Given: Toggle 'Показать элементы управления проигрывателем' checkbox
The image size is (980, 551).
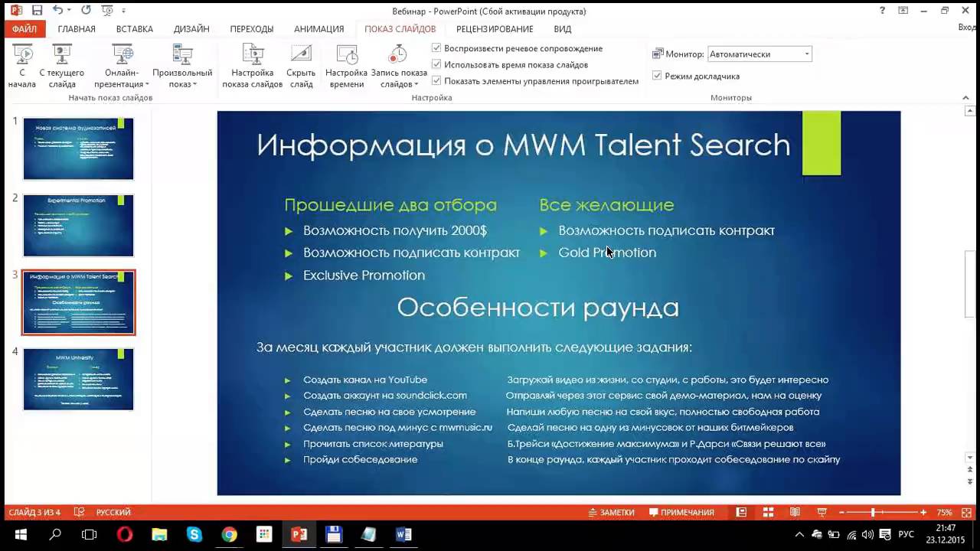Looking at the screenshot, I should [x=436, y=81].
